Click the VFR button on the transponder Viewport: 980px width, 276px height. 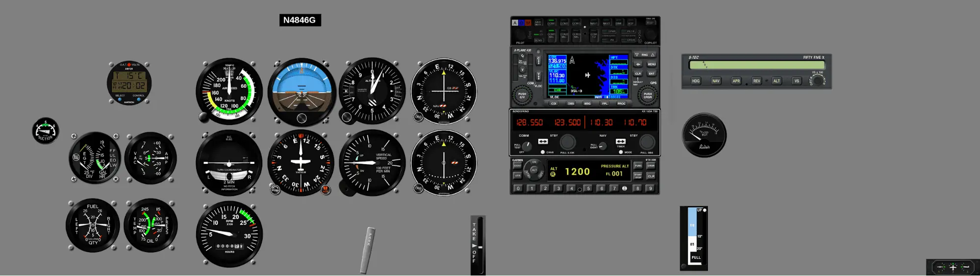[x=518, y=176]
